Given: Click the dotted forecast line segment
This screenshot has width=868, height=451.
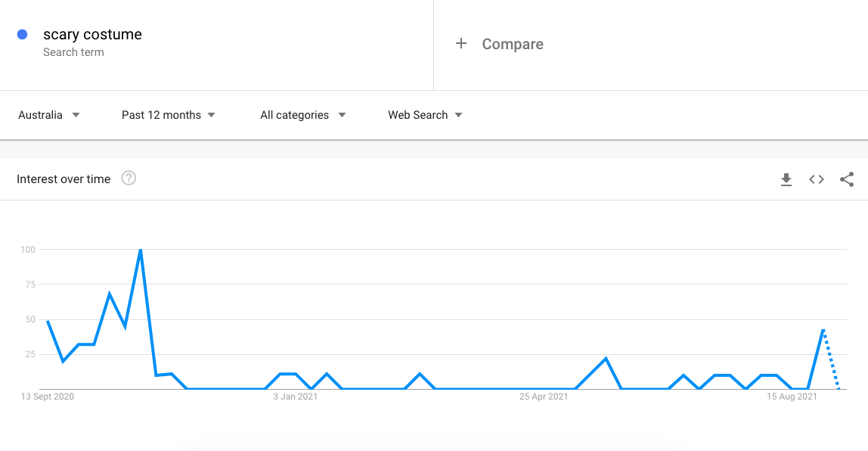Looking at the screenshot, I should [831, 359].
